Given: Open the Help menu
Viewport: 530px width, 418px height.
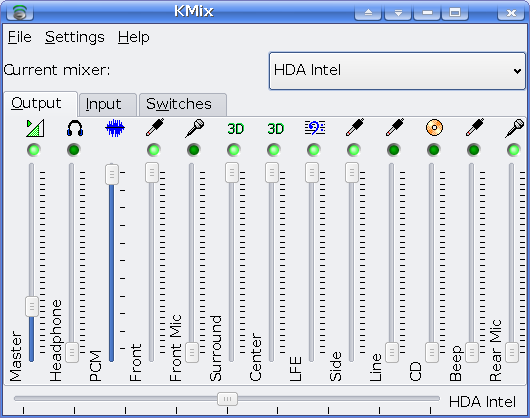Looking at the screenshot, I should tap(134, 37).
